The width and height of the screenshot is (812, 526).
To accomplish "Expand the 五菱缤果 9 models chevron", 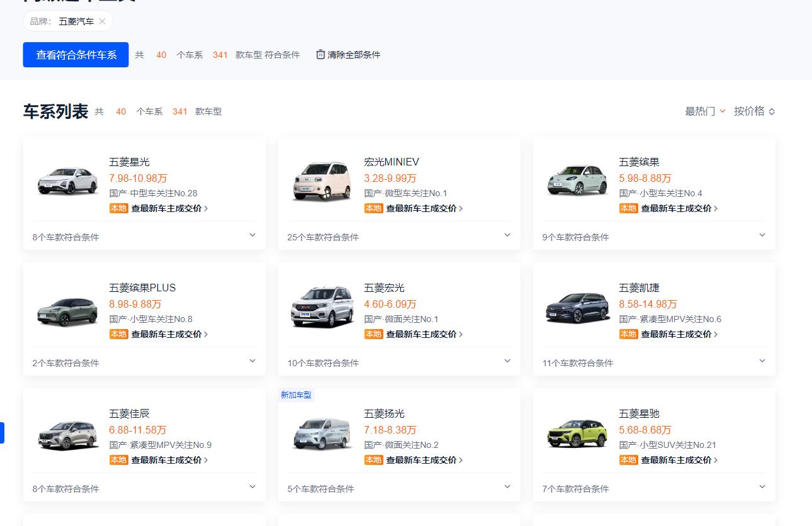I will click(x=762, y=235).
